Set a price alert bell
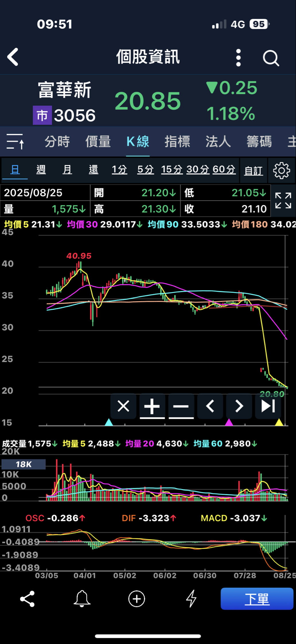This screenshot has width=296, height=644. pyautogui.click(x=82, y=599)
